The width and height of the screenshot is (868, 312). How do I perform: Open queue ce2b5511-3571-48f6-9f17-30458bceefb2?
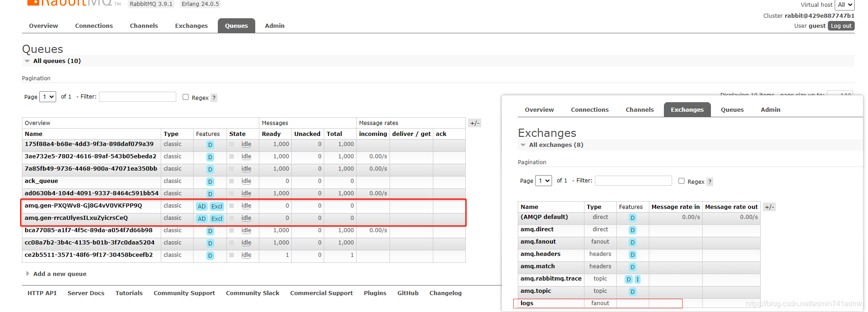[89, 255]
